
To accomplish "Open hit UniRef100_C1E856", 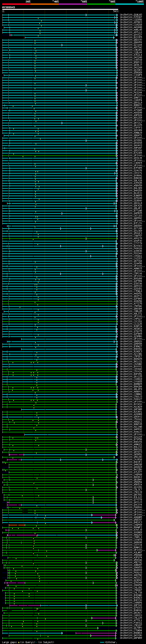I will coord(131,20).
